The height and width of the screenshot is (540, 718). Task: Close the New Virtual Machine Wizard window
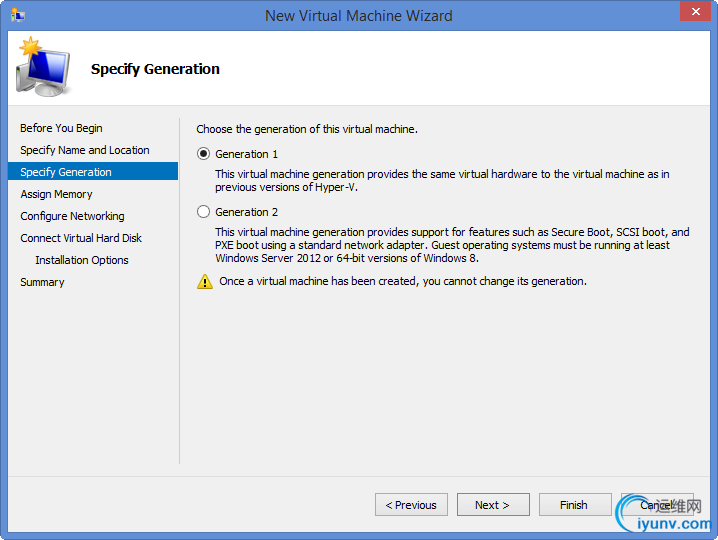(695, 11)
